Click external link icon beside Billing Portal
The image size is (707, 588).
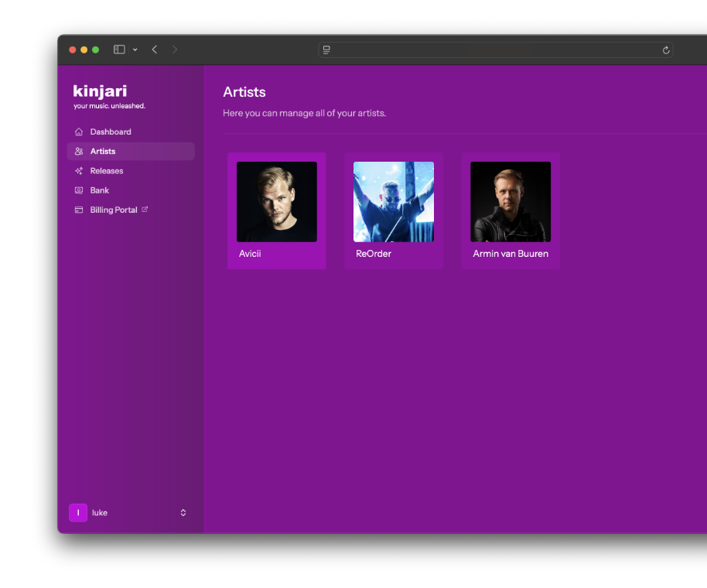[x=145, y=209]
